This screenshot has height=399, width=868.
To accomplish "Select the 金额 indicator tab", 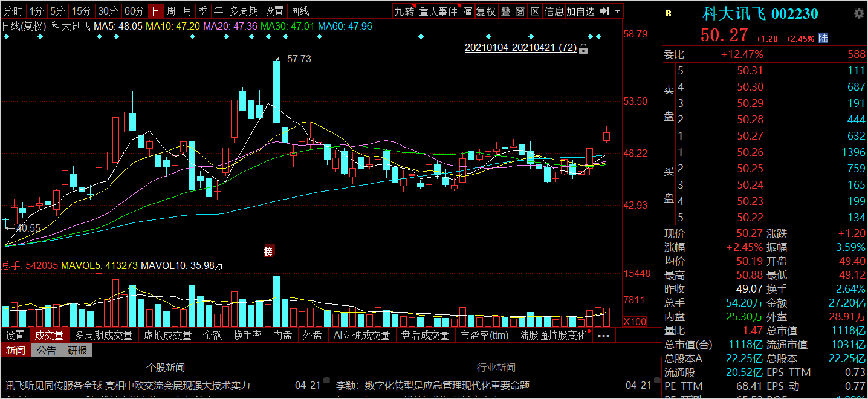I will (213, 335).
